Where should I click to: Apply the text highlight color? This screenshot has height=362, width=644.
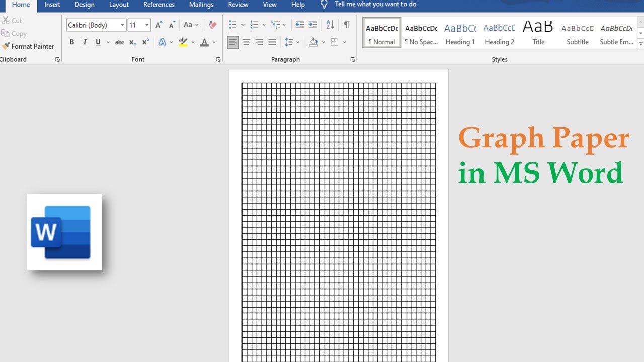coord(183,42)
